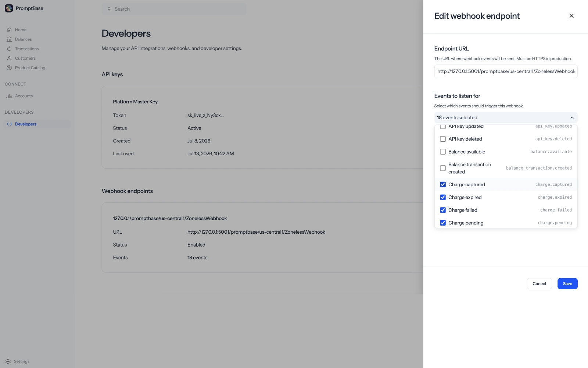Viewport: 588px width, 368px height.
Task: Select the Developers sidebar label
Action: [26, 124]
